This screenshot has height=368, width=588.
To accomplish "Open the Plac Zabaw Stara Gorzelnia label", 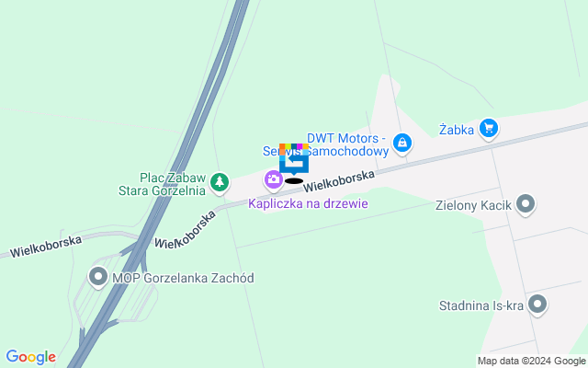I will pyautogui.click(x=162, y=184).
